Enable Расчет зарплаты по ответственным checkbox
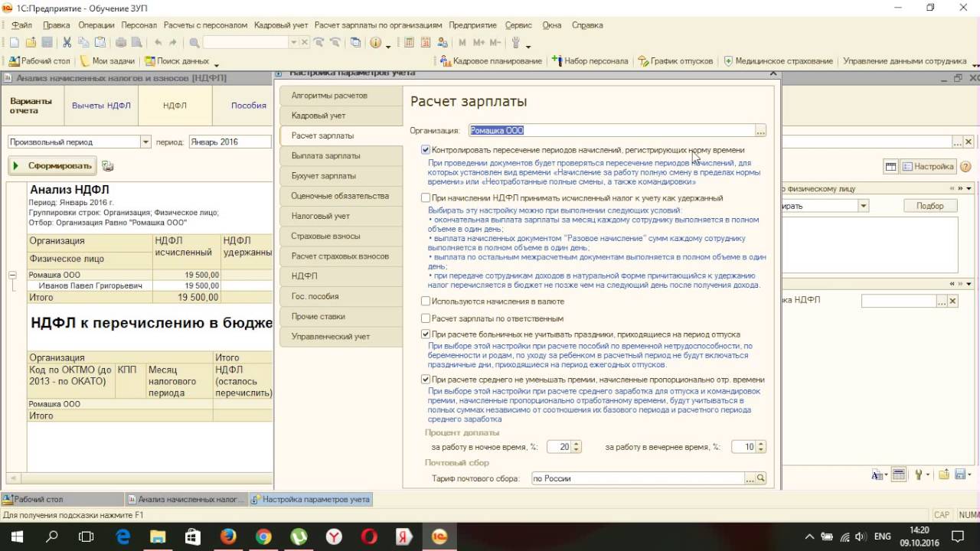This screenshot has width=980, height=551. point(426,318)
